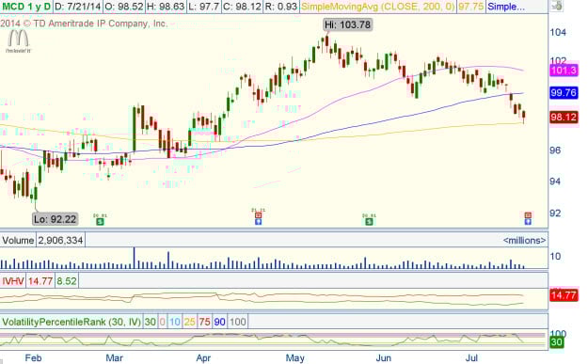Viewport: 588px width, 364px height.
Task: Click the May label on time axis
Action: click(x=295, y=358)
